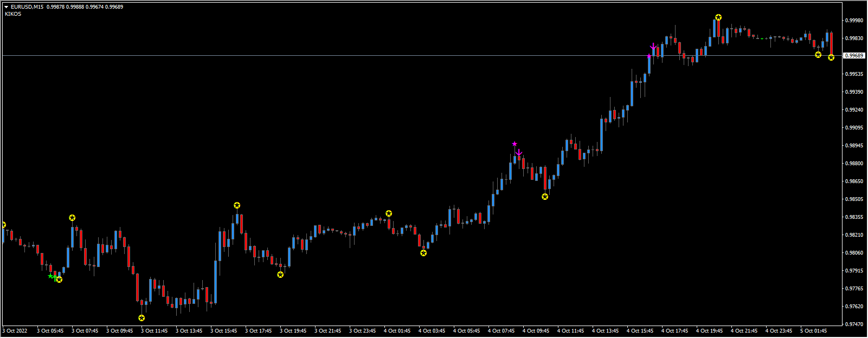Click the 3 Oct 07:45 time label
This screenshot has width=868, height=338.
85,331
